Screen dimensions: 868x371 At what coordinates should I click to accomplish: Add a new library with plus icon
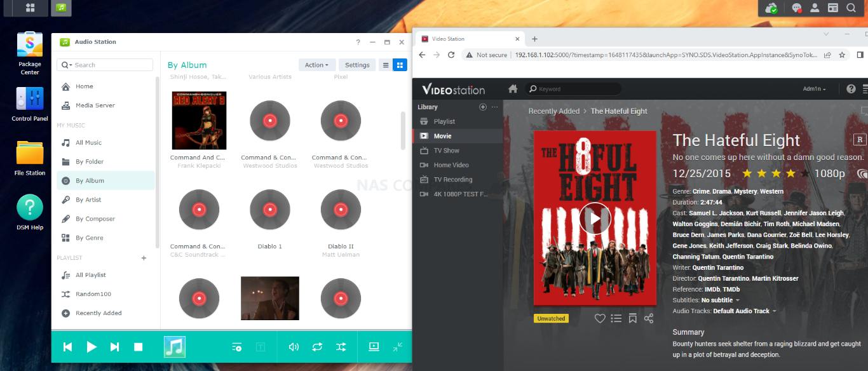(483, 107)
